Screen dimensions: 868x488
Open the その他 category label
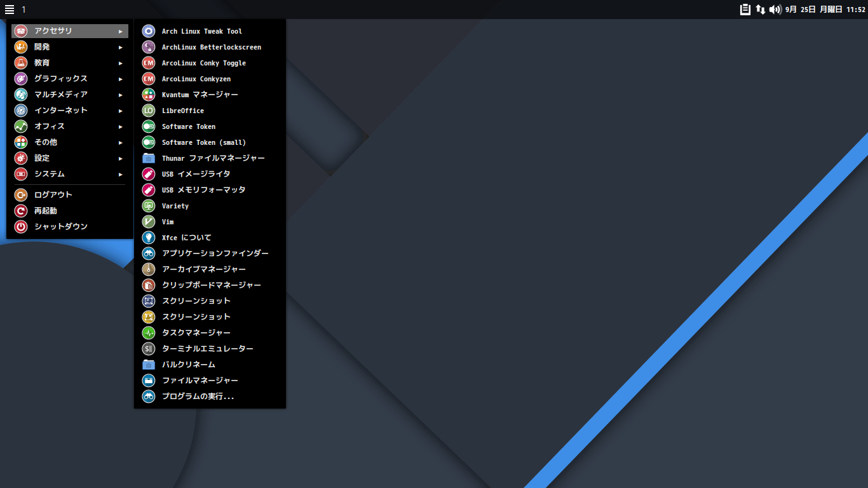pos(46,142)
